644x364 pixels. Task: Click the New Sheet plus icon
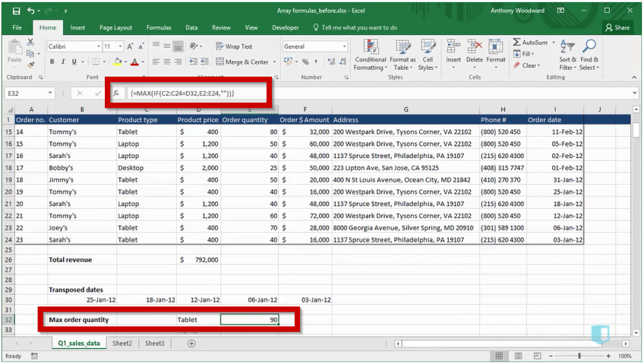click(x=191, y=343)
